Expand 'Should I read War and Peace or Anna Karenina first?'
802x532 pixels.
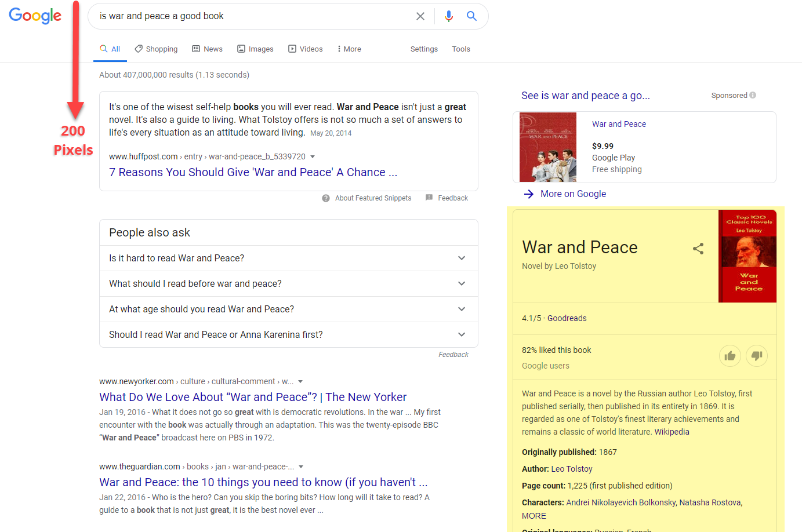click(x=462, y=335)
